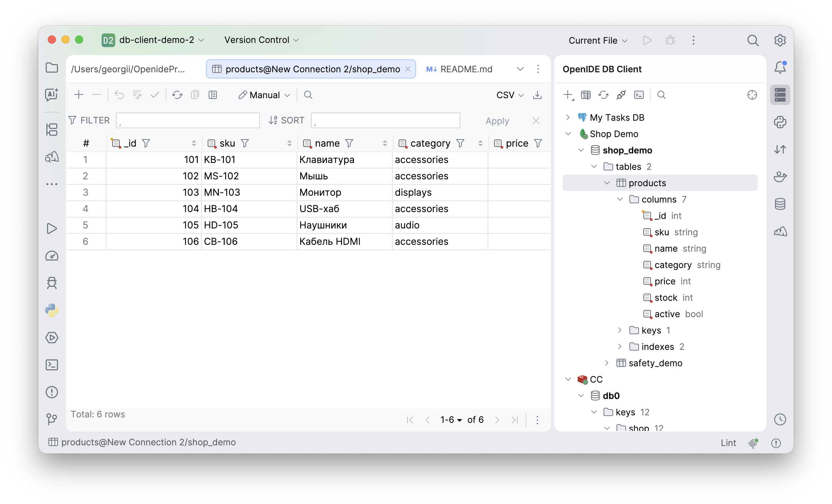The image size is (832, 504).
Task: Switch to the README.md tab
Action: pyautogui.click(x=459, y=69)
